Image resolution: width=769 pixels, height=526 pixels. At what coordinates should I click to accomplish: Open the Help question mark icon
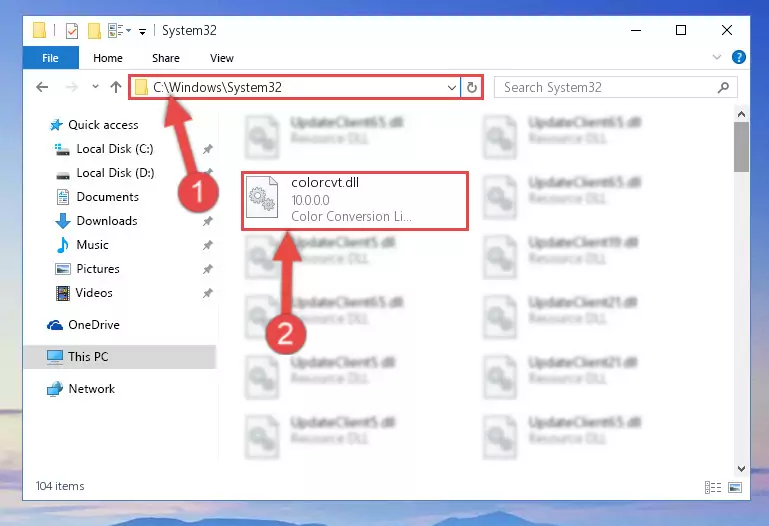click(739, 57)
